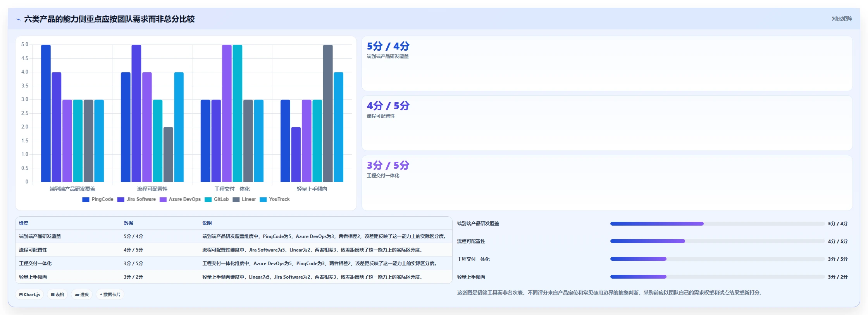
Task: Click the 表格 chip
Action: point(57,294)
